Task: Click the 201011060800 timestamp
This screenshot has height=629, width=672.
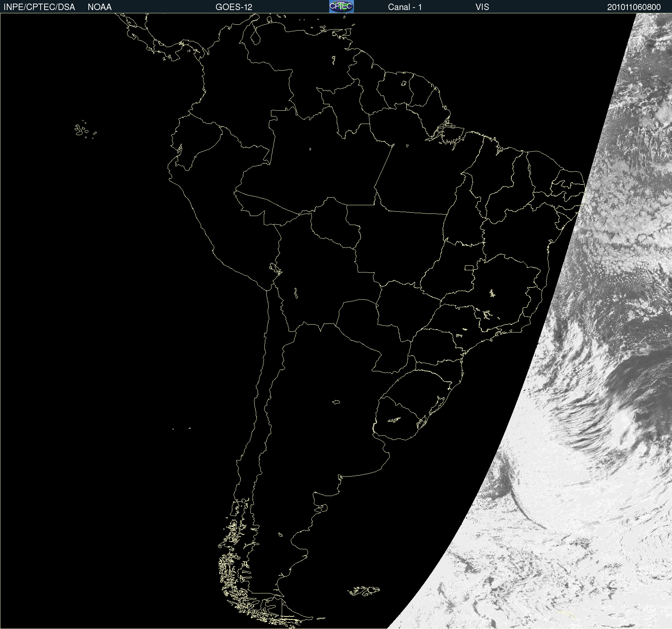Action: (x=634, y=7)
